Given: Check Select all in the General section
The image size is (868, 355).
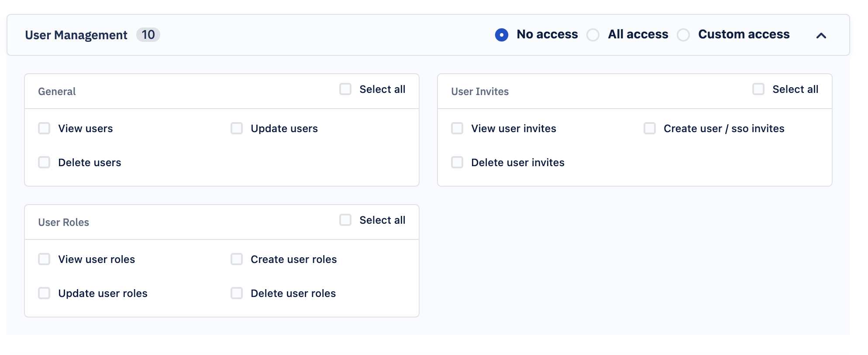Looking at the screenshot, I should [345, 89].
